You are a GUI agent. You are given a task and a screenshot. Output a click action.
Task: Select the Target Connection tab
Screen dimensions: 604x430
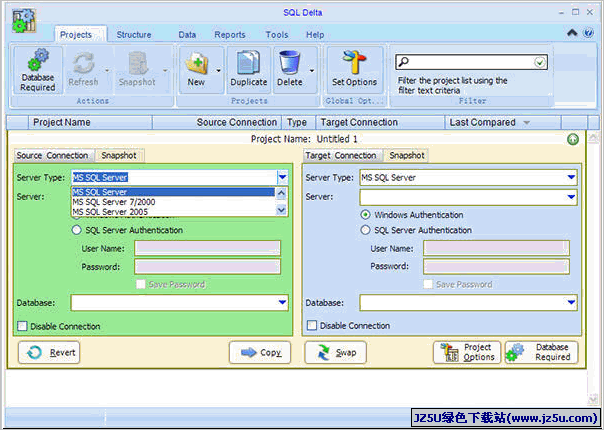pos(341,156)
